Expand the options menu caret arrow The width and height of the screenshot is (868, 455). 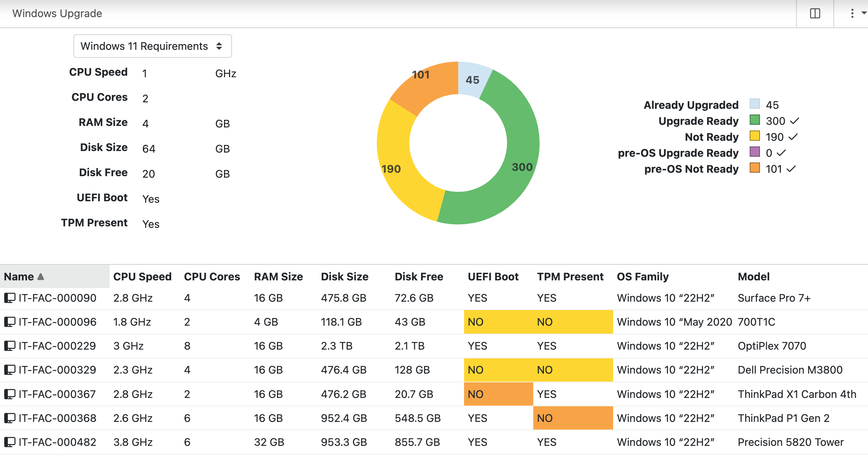tap(864, 13)
